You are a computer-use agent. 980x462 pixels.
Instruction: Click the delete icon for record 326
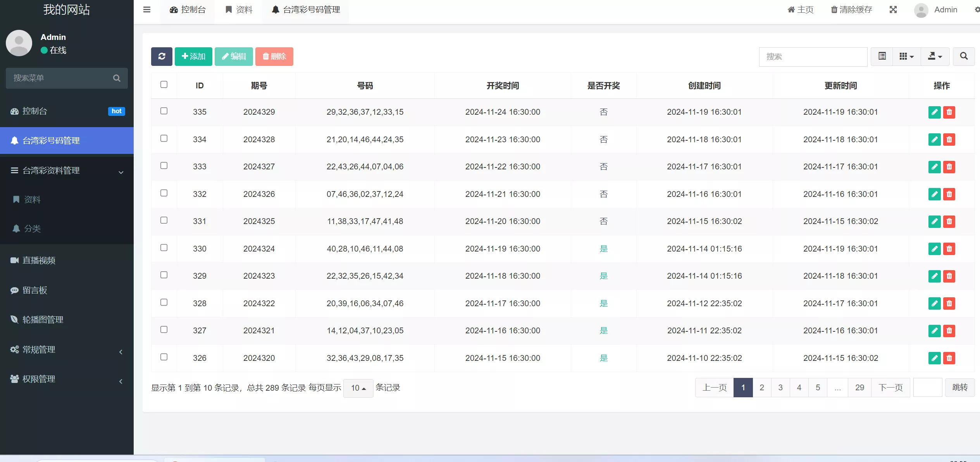click(x=949, y=358)
